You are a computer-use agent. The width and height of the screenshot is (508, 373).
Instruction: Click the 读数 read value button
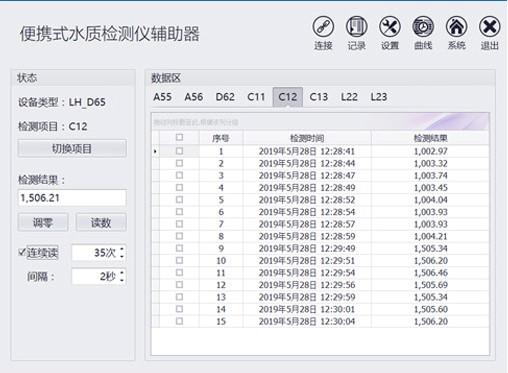coord(101,222)
